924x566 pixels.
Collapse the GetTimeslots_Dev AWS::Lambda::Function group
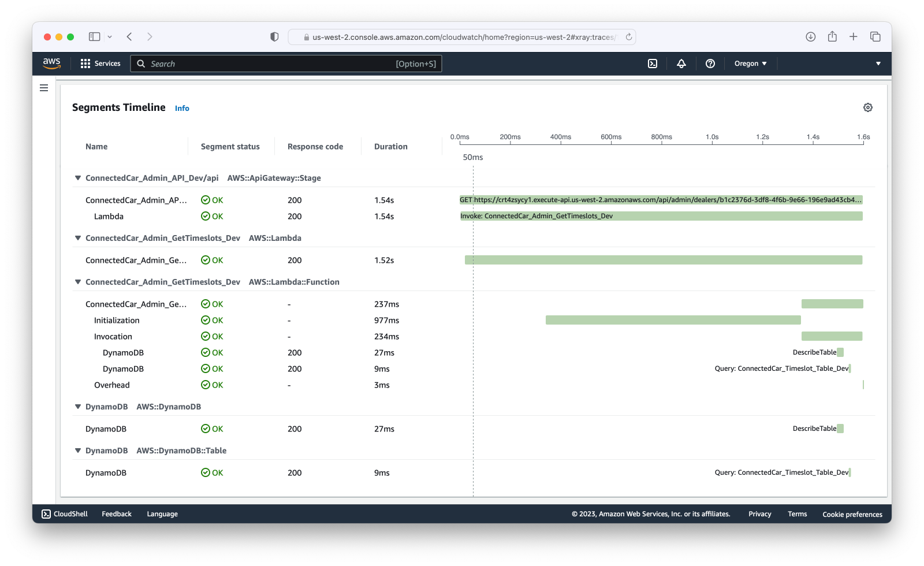point(77,282)
